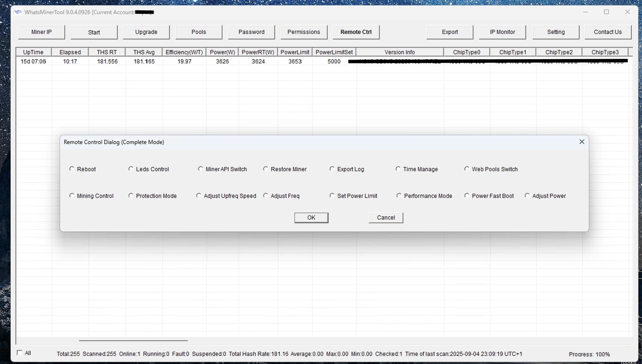642x364 pixels.
Task: Choose Adjust Upfreq Speed radio button
Action: point(199,196)
